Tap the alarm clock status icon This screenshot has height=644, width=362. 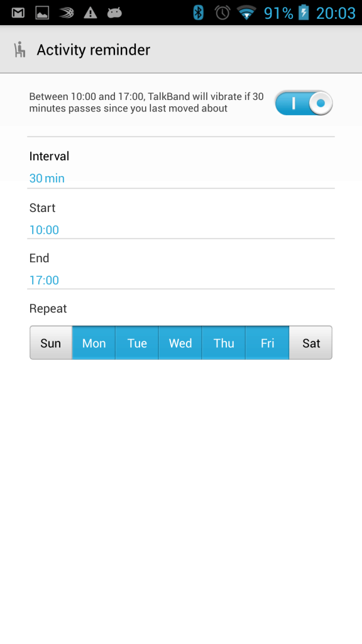point(222,13)
